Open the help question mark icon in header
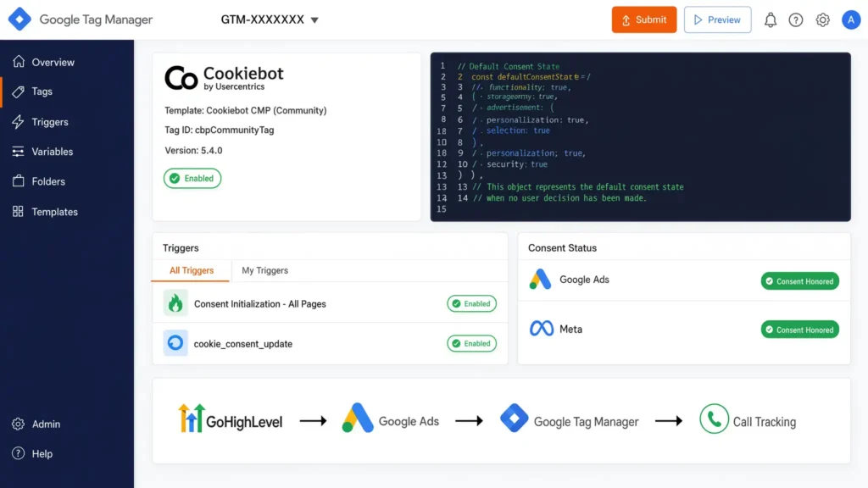 coord(795,20)
